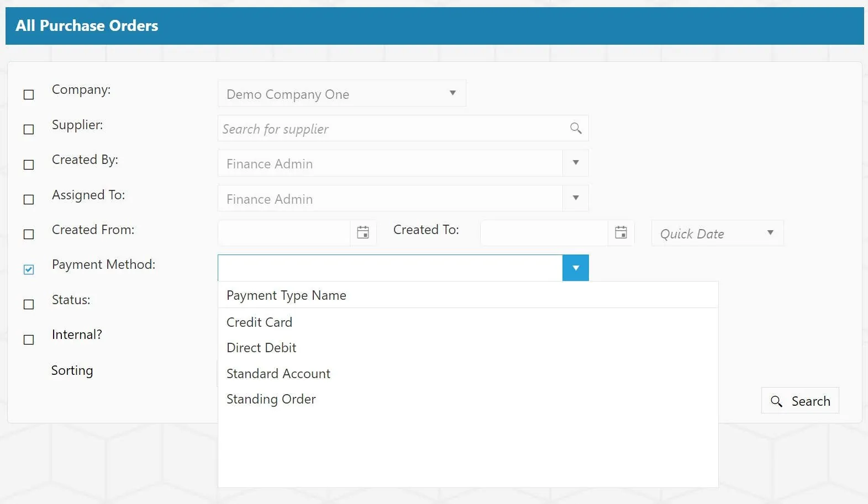Click the supplier search magnifier icon
The width and height of the screenshot is (868, 504).
point(576,129)
